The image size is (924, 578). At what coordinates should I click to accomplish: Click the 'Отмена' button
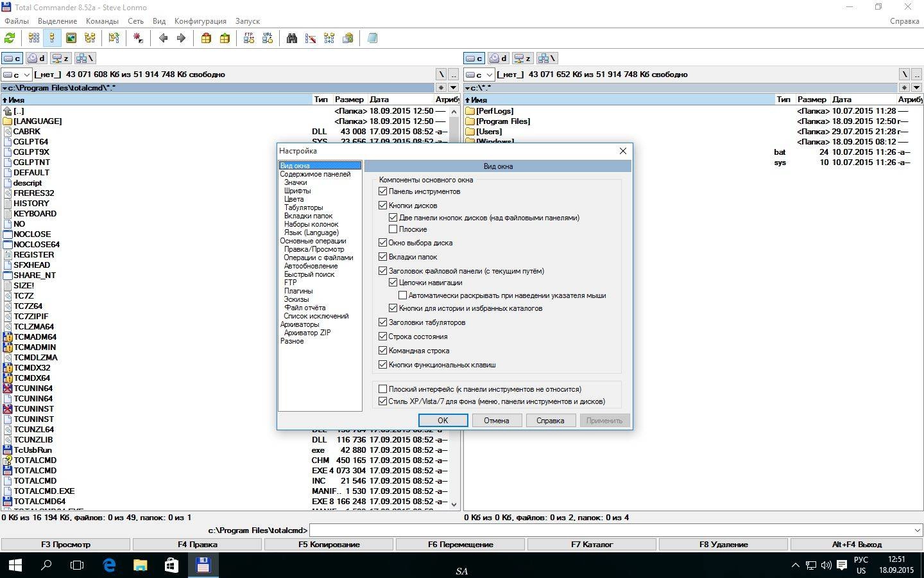pos(497,421)
